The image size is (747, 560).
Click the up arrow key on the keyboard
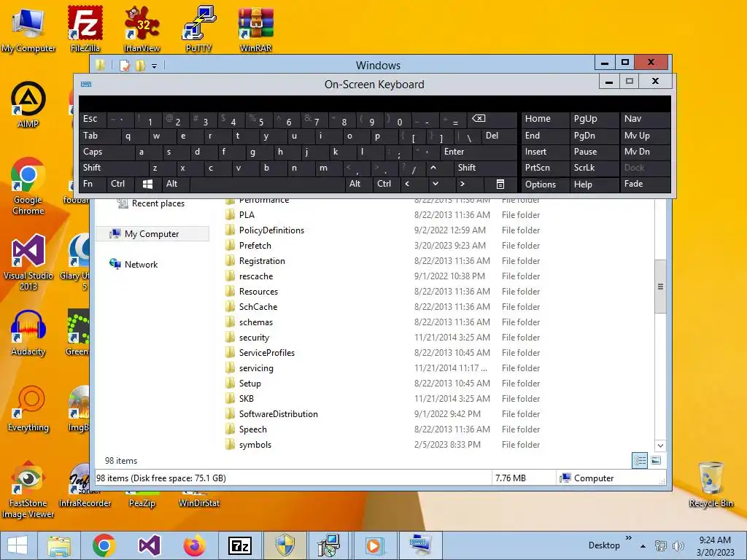433,168
